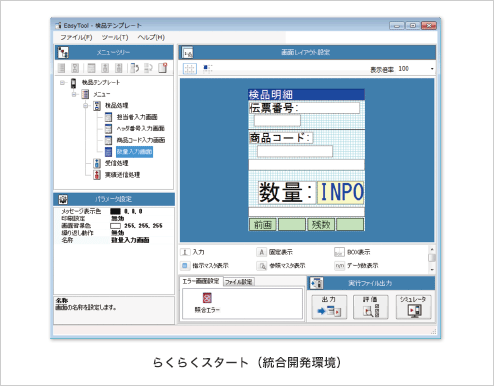
Task: Click the 残数 button on the canvas
Action: point(321,225)
